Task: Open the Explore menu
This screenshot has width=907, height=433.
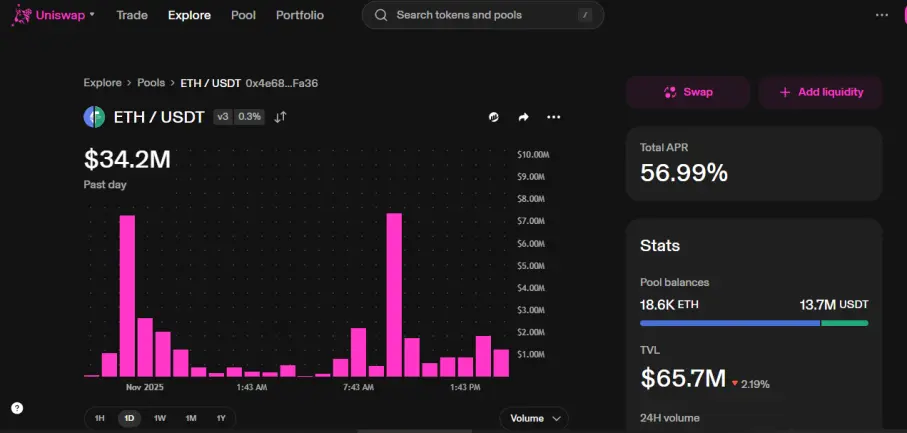Action: (189, 15)
